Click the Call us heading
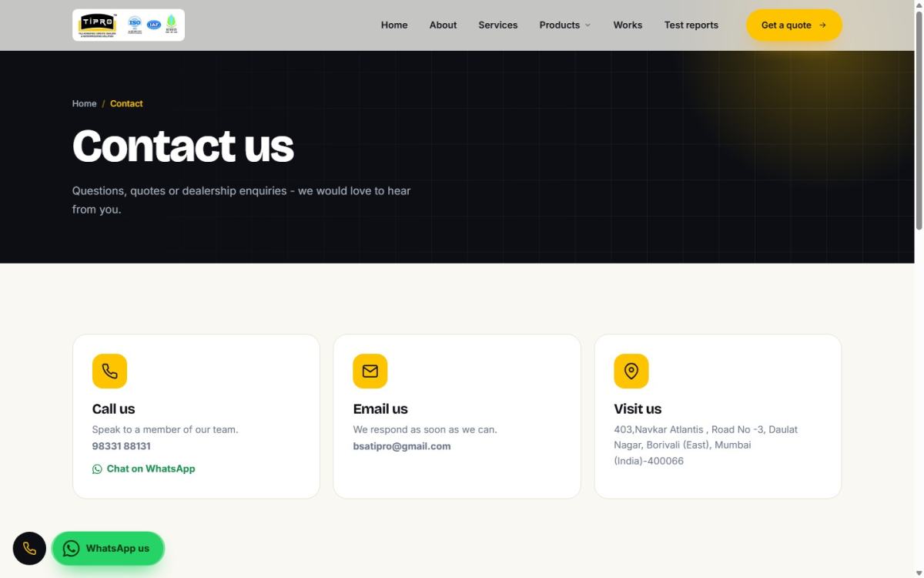The width and height of the screenshot is (924, 578). [113, 409]
